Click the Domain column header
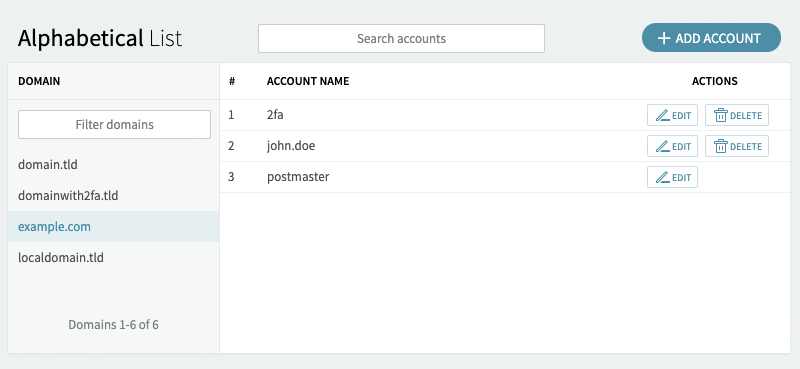800x369 pixels. [x=39, y=81]
